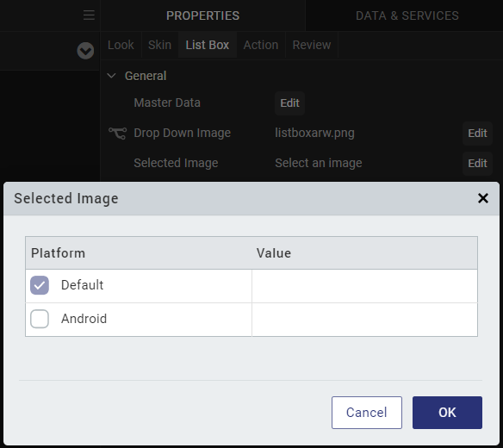This screenshot has height=448, width=503.
Task: Edit the Master Data property
Action: coord(289,103)
